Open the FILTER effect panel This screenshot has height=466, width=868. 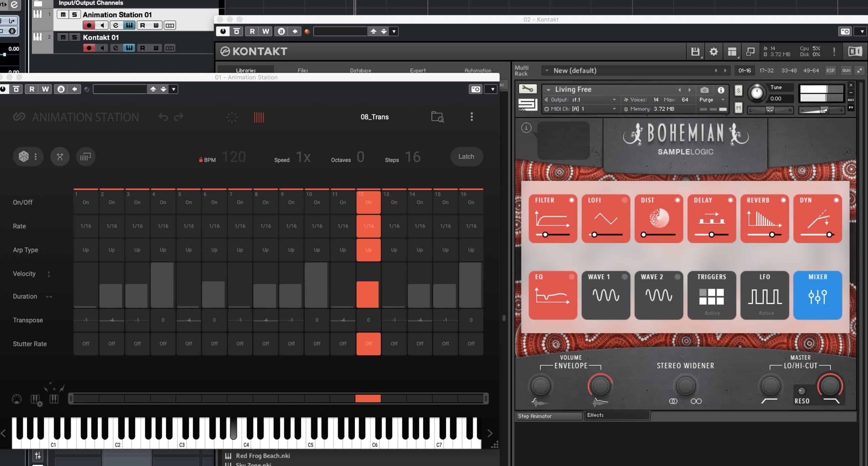553,219
